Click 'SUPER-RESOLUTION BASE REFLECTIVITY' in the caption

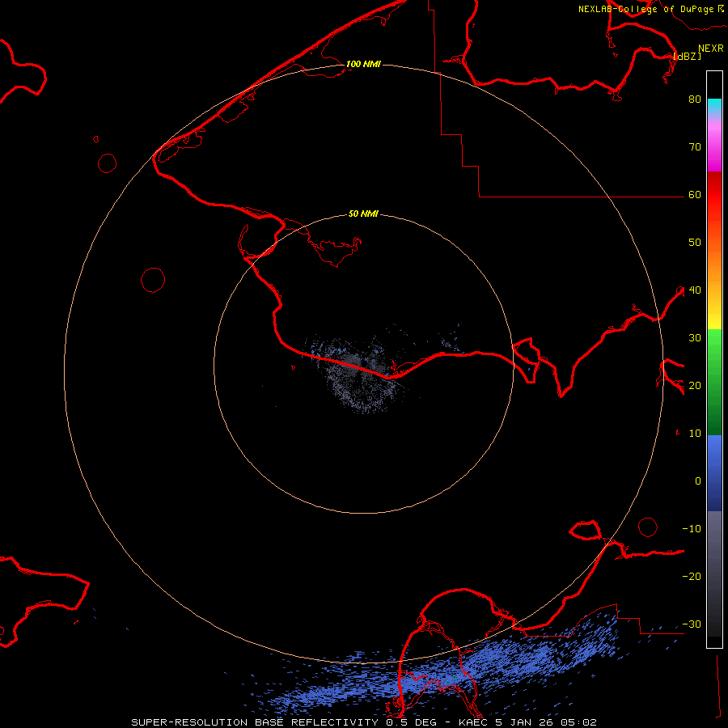pos(255,722)
